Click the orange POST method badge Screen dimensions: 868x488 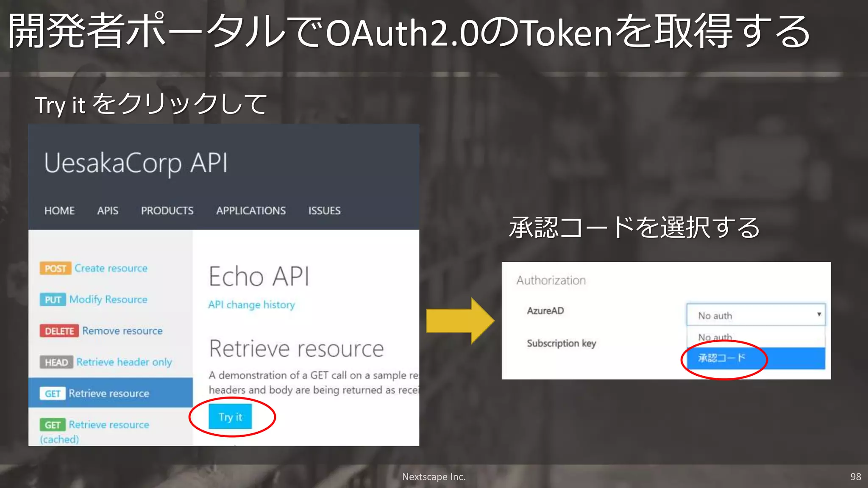56,269
